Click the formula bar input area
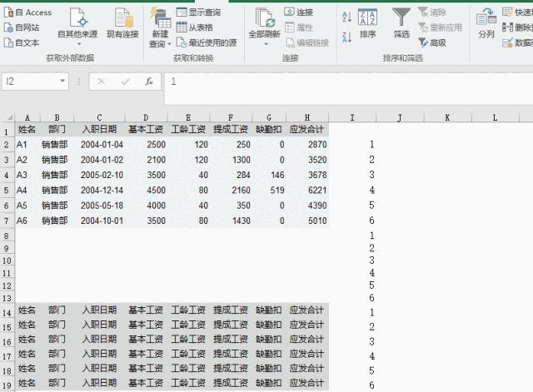Screen dimensions: 533x392 pos(348,89)
